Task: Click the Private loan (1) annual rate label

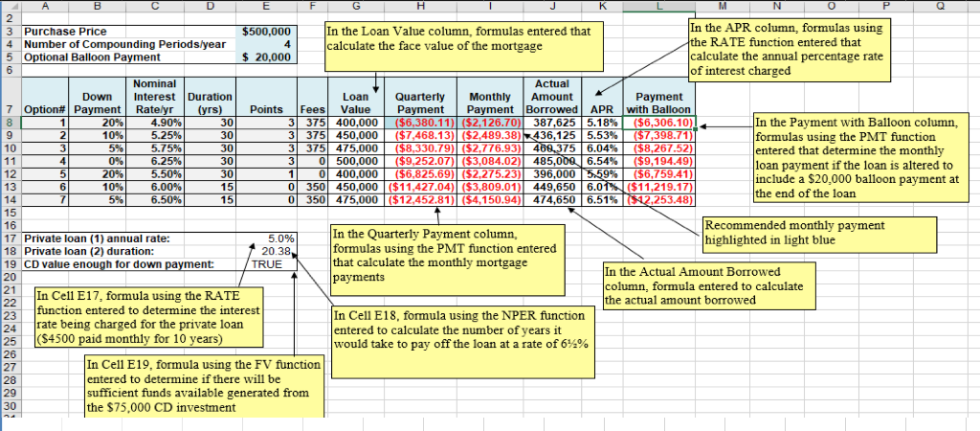Action: click(x=97, y=238)
